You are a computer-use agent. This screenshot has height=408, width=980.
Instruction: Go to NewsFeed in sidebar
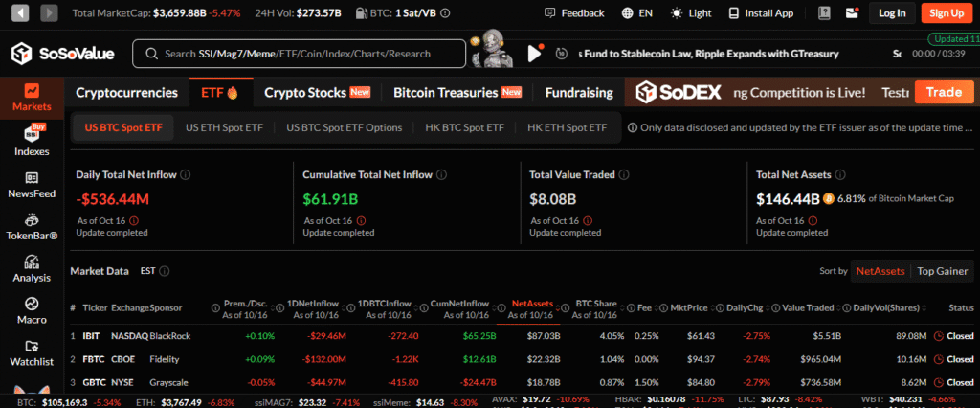[32, 184]
